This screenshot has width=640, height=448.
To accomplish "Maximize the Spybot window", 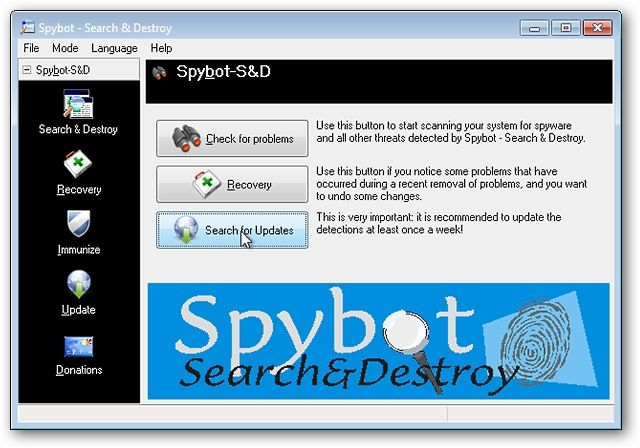I will 566,28.
